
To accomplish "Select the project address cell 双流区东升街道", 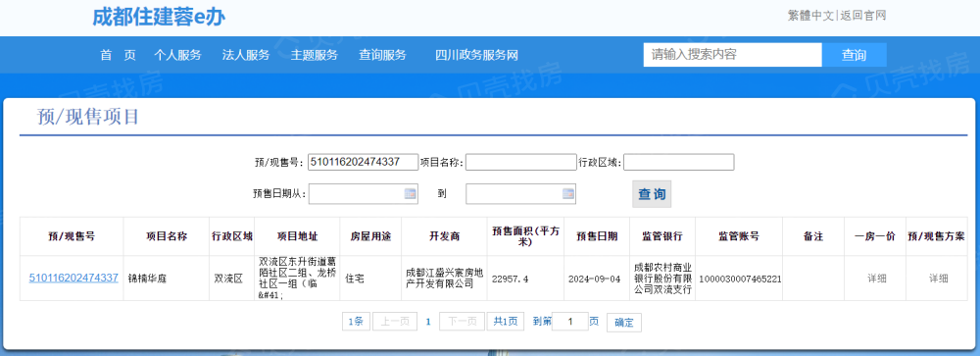I will 297,278.
